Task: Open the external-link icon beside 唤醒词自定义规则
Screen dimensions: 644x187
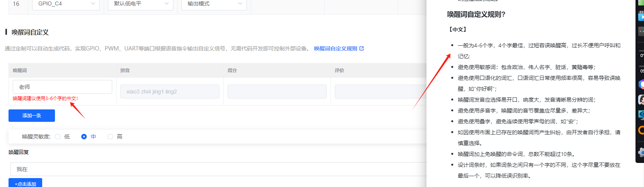Action: tap(361, 48)
